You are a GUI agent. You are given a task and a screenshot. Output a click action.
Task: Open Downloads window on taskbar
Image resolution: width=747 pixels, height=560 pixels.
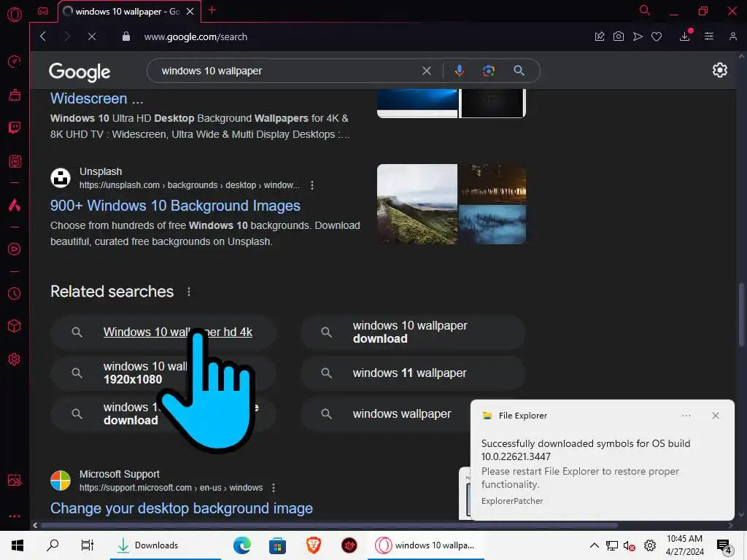click(166, 545)
